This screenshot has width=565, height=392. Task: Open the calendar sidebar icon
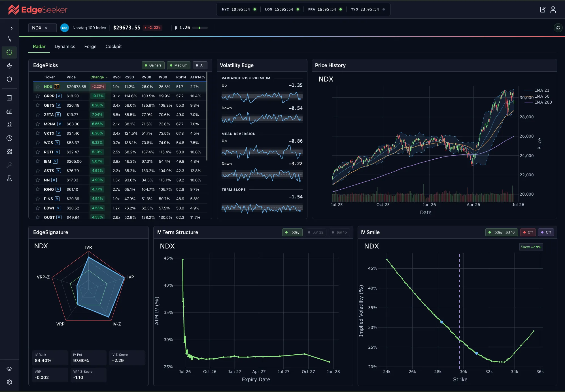[9, 98]
